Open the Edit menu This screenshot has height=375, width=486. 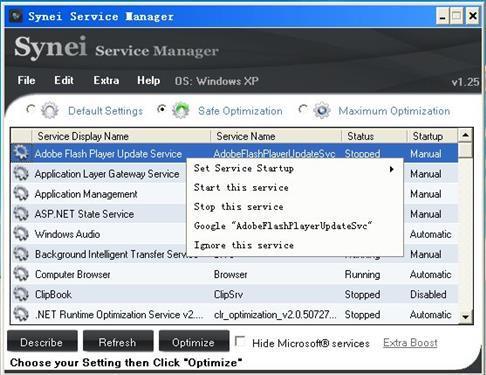(64, 80)
